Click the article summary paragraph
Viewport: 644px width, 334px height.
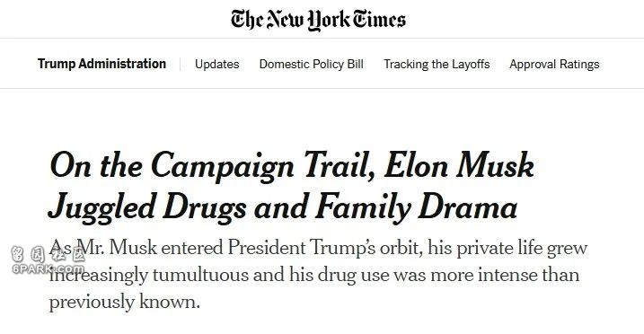[x=318, y=275]
